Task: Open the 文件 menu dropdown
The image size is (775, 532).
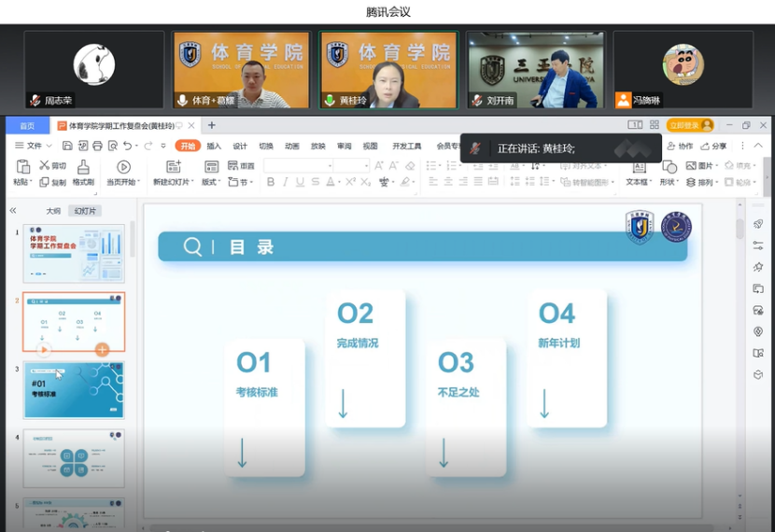Action: coord(34,146)
